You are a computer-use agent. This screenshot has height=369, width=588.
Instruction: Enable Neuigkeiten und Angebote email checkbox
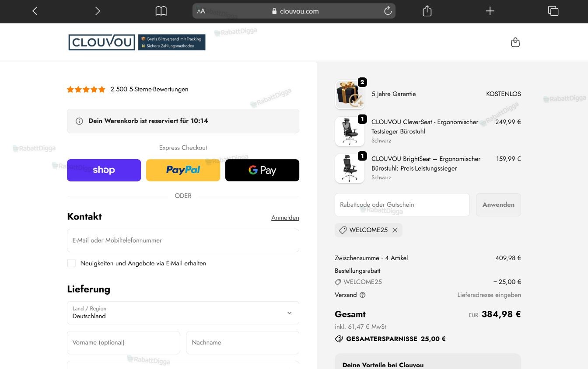[71, 263]
